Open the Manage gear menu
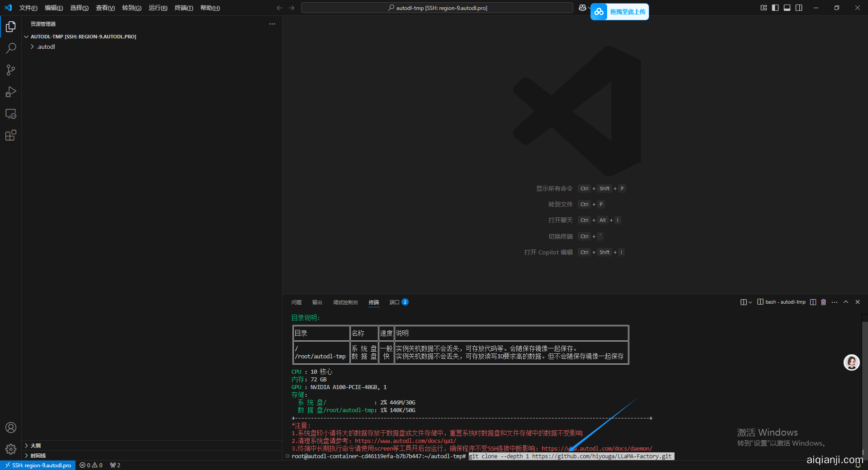The width and height of the screenshot is (868, 470). pyautogui.click(x=11, y=449)
